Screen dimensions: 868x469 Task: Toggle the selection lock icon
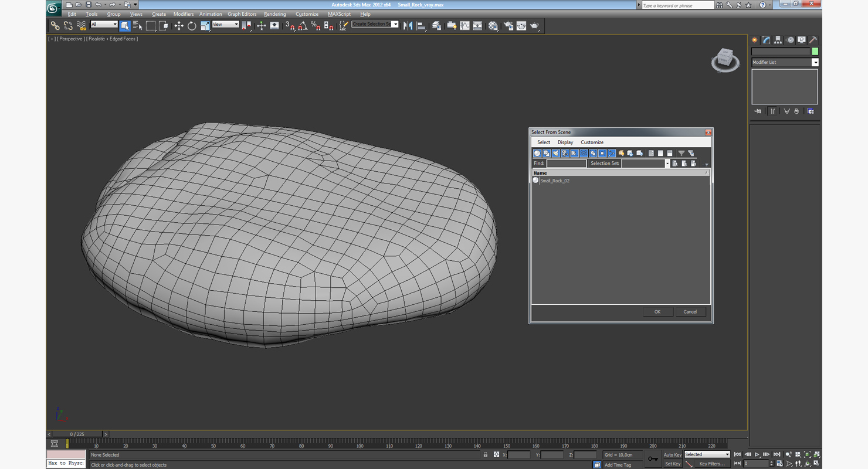coord(485,455)
